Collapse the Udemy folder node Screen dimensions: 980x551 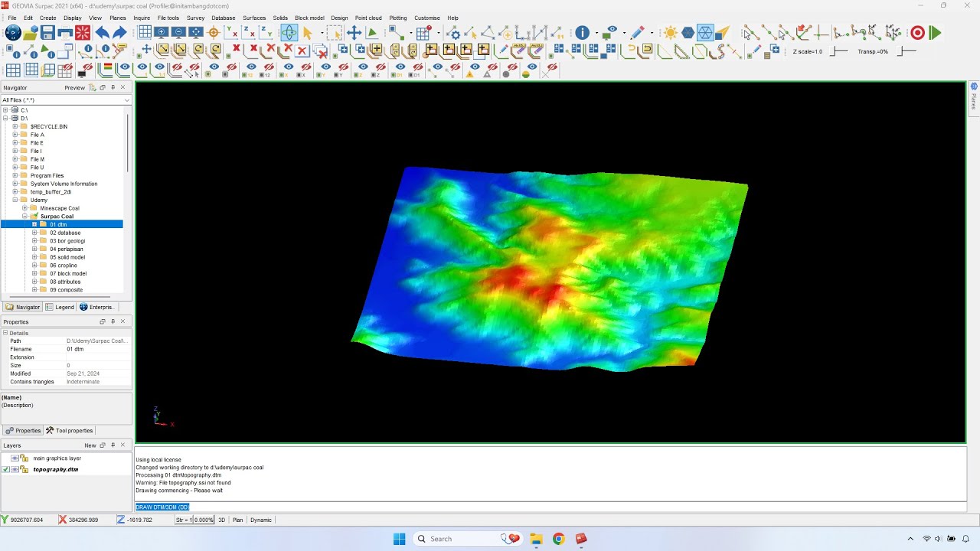pos(15,201)
